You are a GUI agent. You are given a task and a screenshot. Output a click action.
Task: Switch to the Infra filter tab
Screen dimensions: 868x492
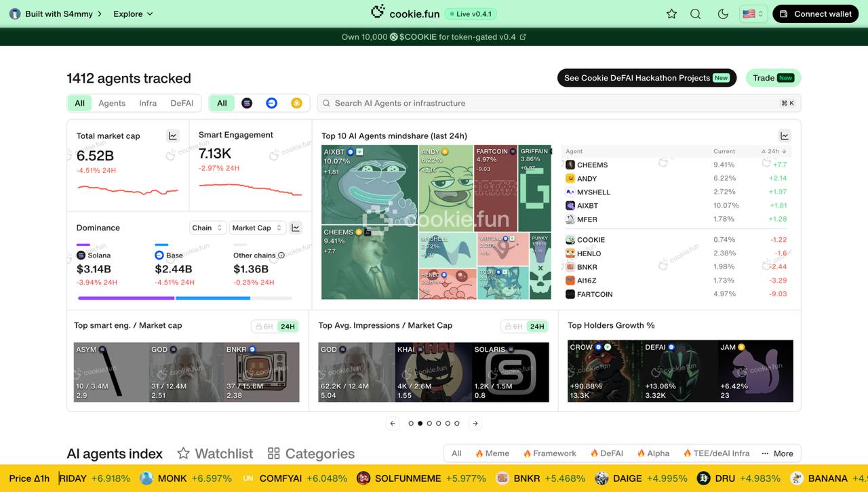(148, 103)
